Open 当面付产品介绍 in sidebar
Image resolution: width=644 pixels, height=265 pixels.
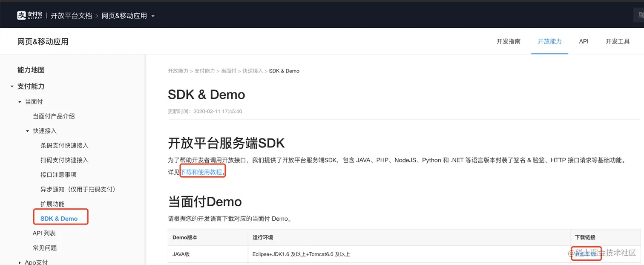point(54,116)
